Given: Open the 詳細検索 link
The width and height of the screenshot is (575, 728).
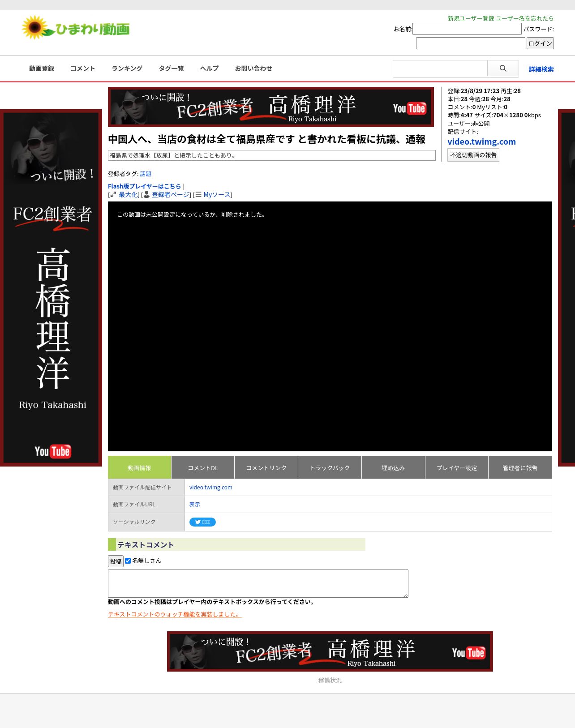Looking at the screenshot, I should [541, 69].
